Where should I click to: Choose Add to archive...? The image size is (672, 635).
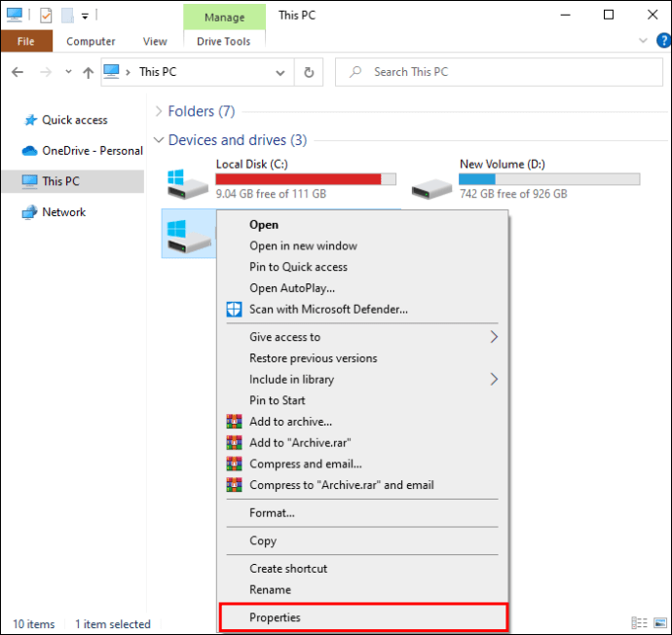click(x=363, y=422)
